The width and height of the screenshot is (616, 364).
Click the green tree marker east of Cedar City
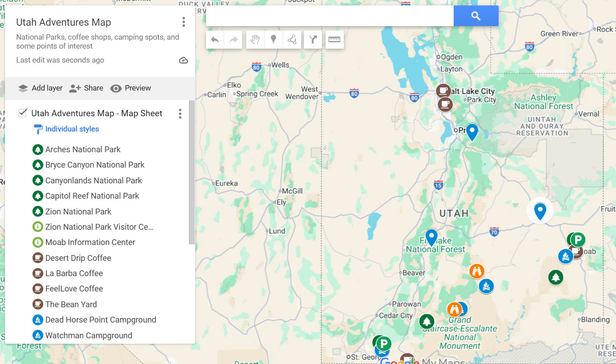[x=427, y=322]
